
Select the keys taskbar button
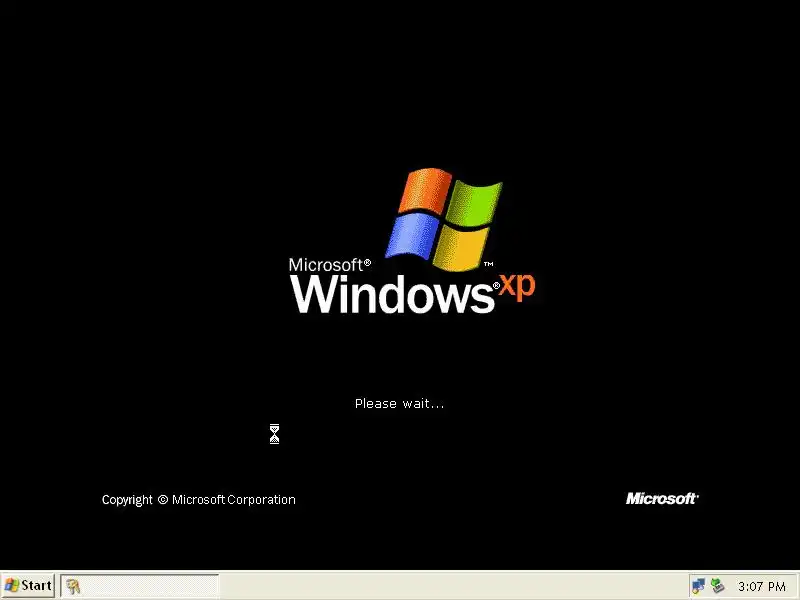pyautogui.click(x=139, y=586)
